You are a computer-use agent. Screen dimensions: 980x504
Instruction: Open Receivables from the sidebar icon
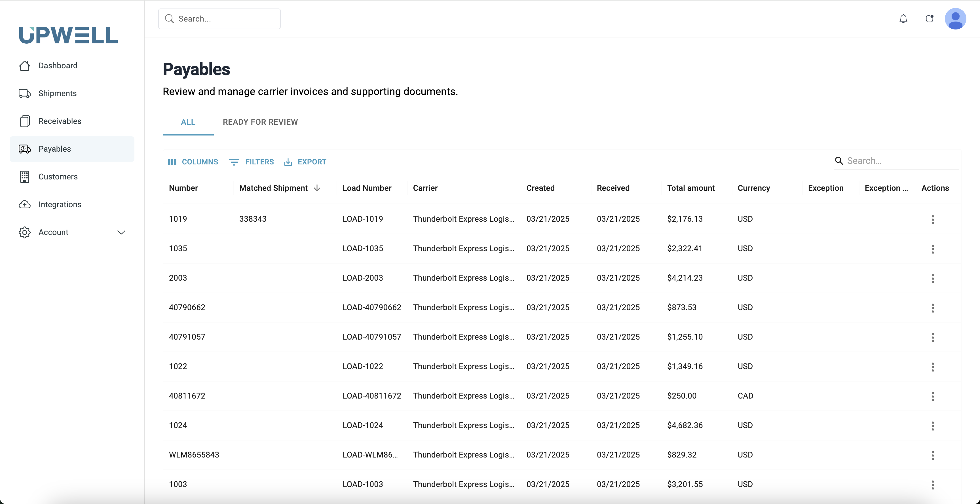click(x=24, y=121)
